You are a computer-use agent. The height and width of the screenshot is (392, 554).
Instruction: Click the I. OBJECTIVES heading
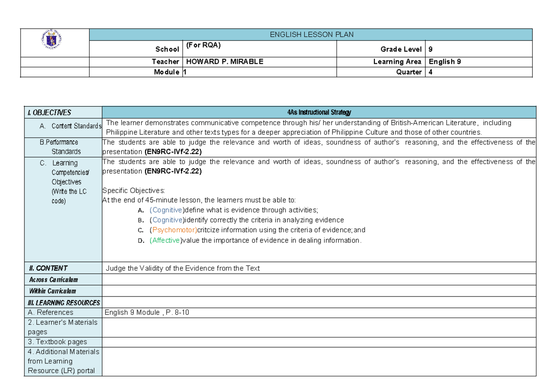pos(51,112)
